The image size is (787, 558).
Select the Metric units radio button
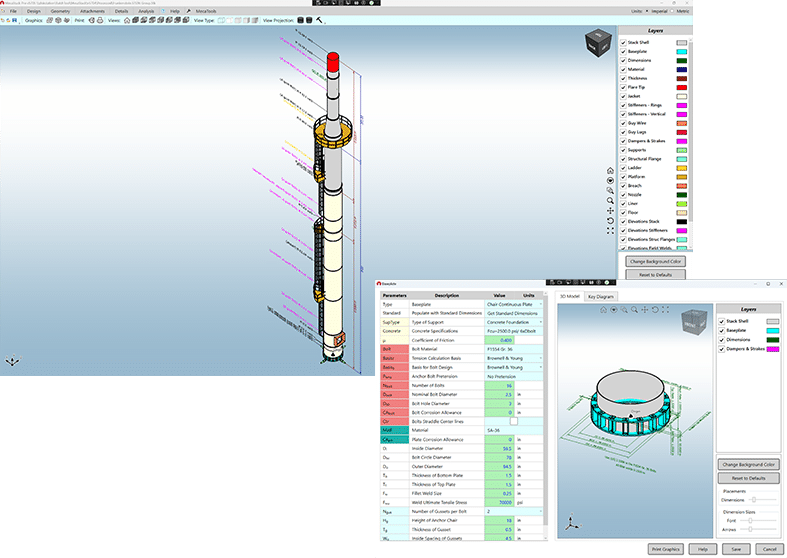point(672,11)
